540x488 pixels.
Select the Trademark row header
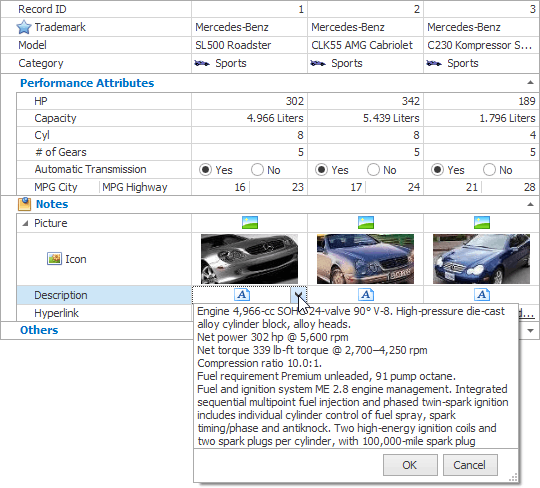pyautogui.click(x=96, y=27)
